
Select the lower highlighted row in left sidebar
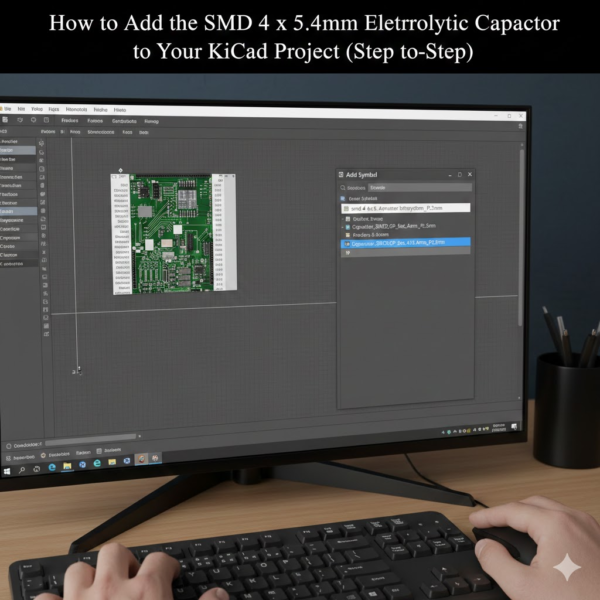tap(18, 211)
